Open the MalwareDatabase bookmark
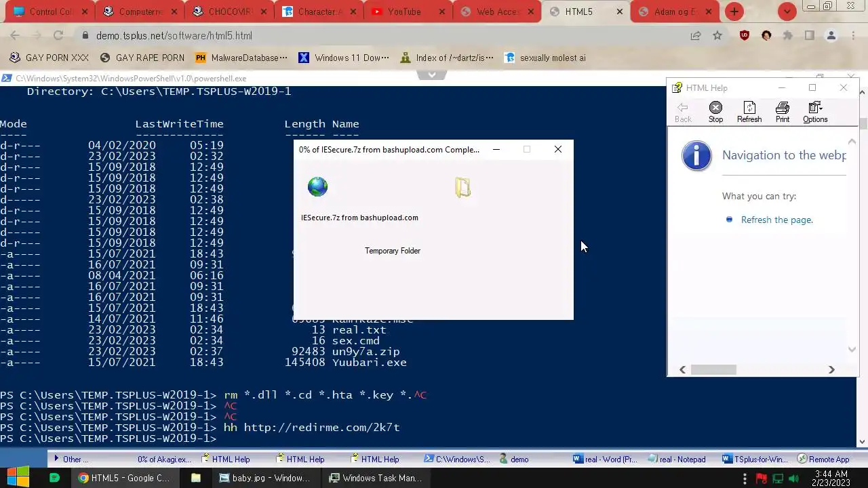Screen dimensions: 868x488 click(x=241, y=58)
